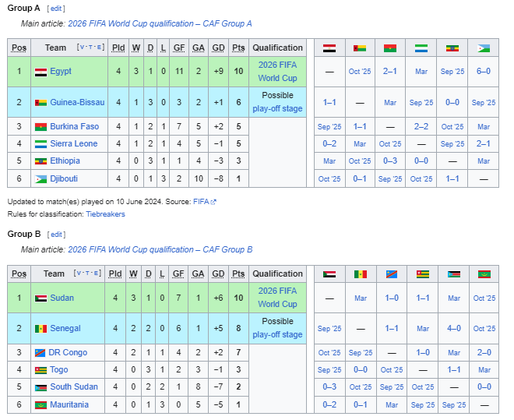Open 2026 FIFA World Cup link in Group B
514x420 pixels.
pyautogui.click(x=277, y=298)
